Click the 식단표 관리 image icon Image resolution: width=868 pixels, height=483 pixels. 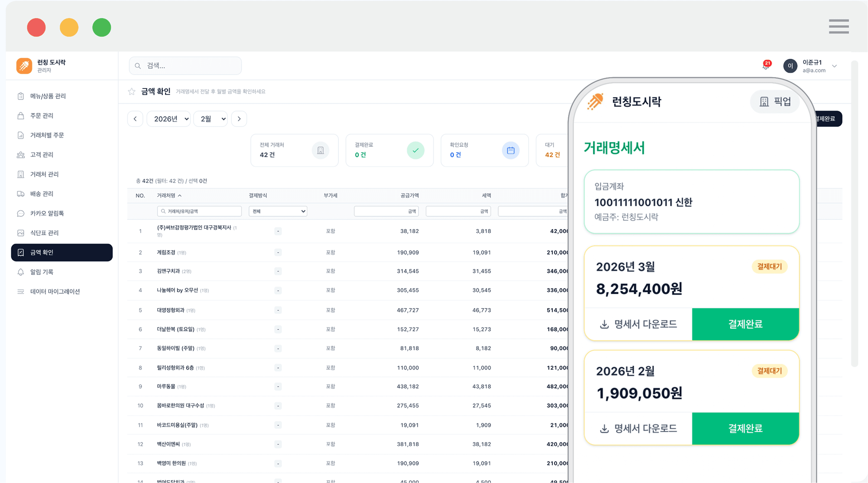pos(21,233)
